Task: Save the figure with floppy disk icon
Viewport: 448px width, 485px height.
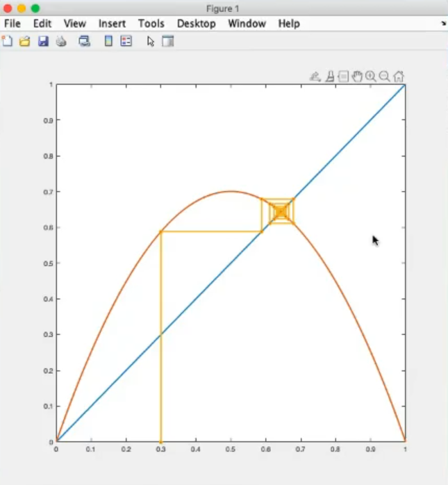Action: pyautogui.click(x=42, y=42)
